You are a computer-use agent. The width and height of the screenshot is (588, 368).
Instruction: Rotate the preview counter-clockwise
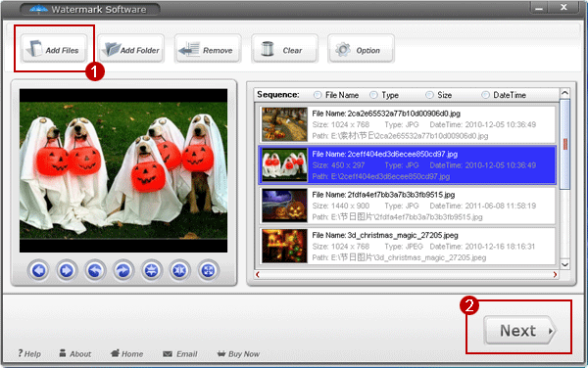[95, 270]
